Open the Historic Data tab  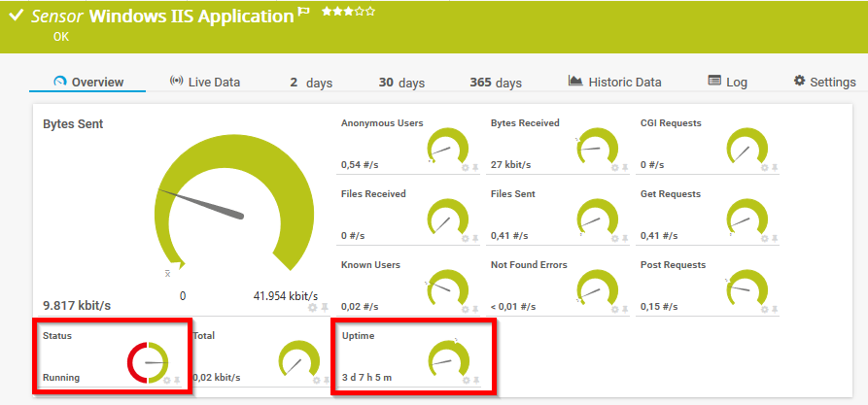click(614, 83)
